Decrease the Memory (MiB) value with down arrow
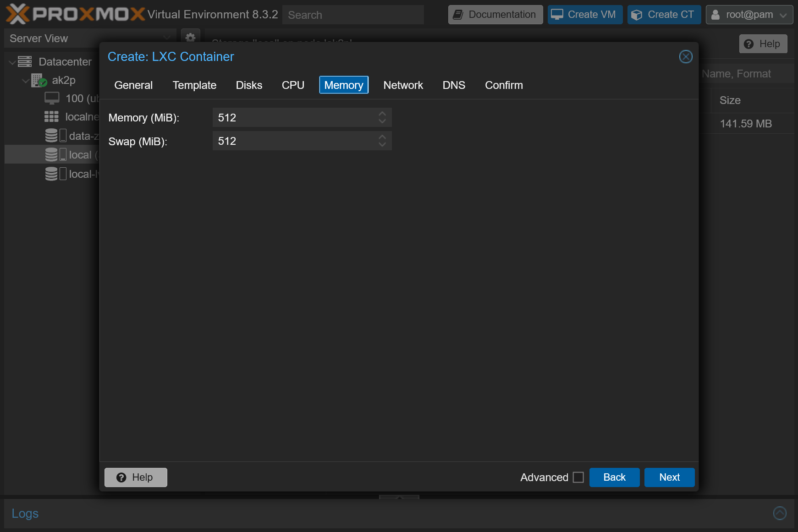 pyautogui.click(x=382, y=121)
